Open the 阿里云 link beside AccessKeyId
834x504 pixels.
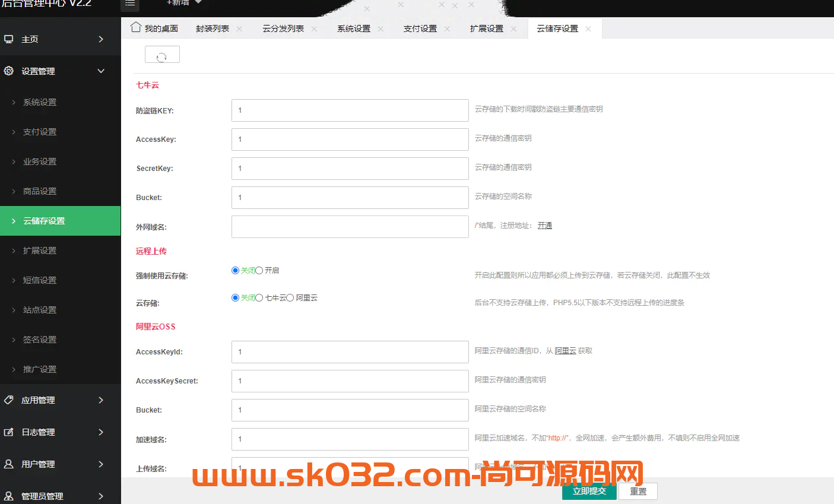click(x=566, y=351)
